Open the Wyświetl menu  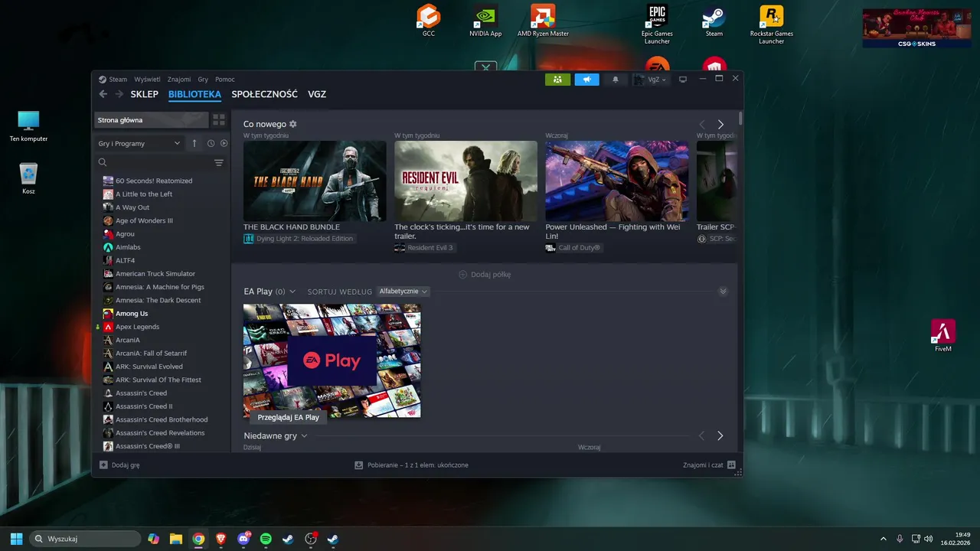tap(147, 80)
